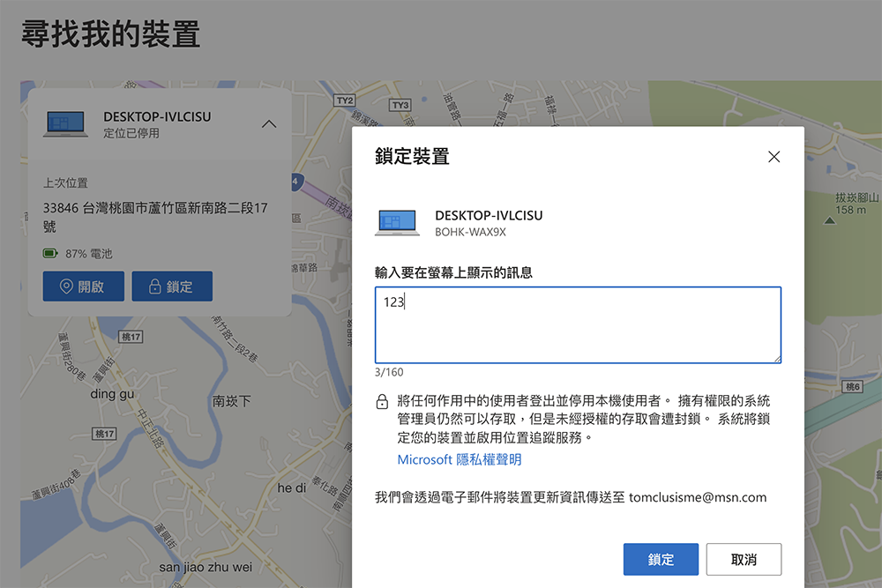Click the laptop icon beside DESKTOP-IVLCISU in dialog
The height and width of the screenshot is (588, 882).
[397, 223]
